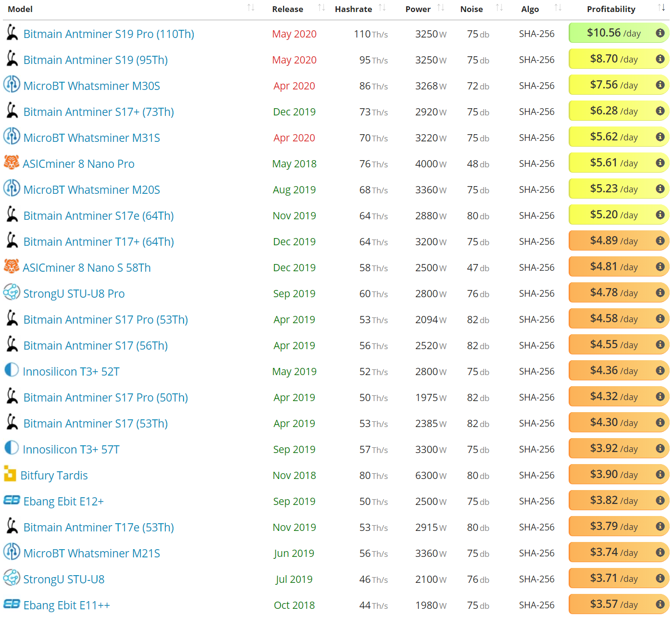Open Bitmain Antminer S17+ (73Th) link
Screen dimensions: 672x617
click(x=99, y=112)
